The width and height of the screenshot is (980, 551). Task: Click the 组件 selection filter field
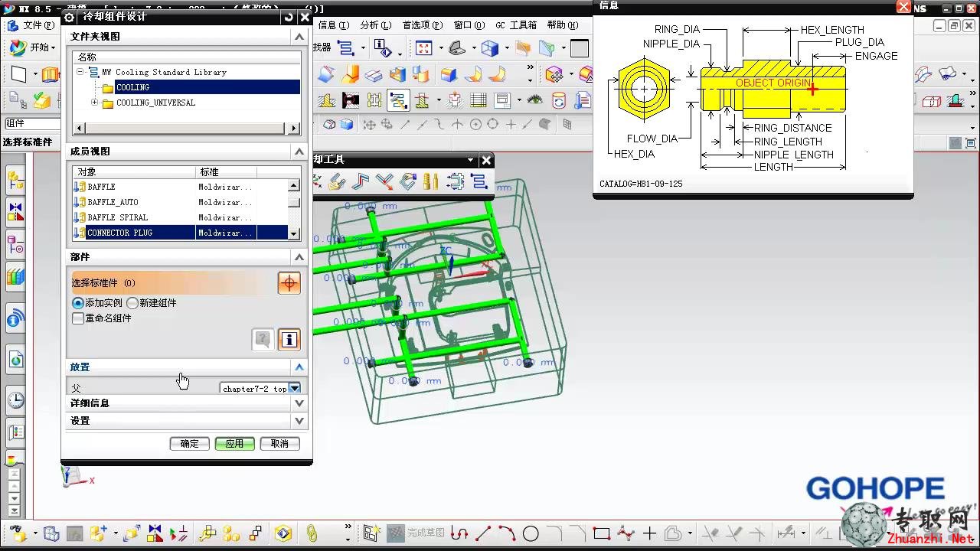pos(32,123)
